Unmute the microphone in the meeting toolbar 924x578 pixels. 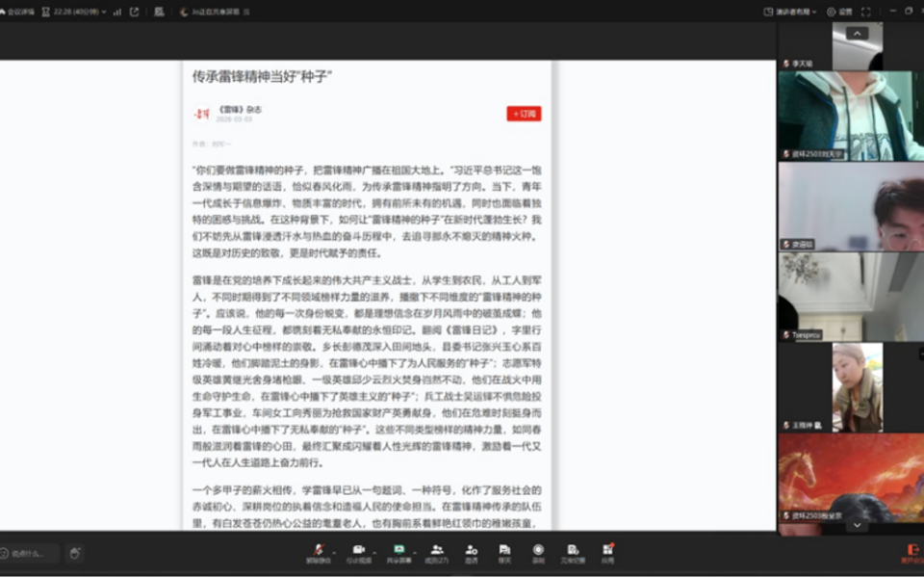tap(318, 550)
